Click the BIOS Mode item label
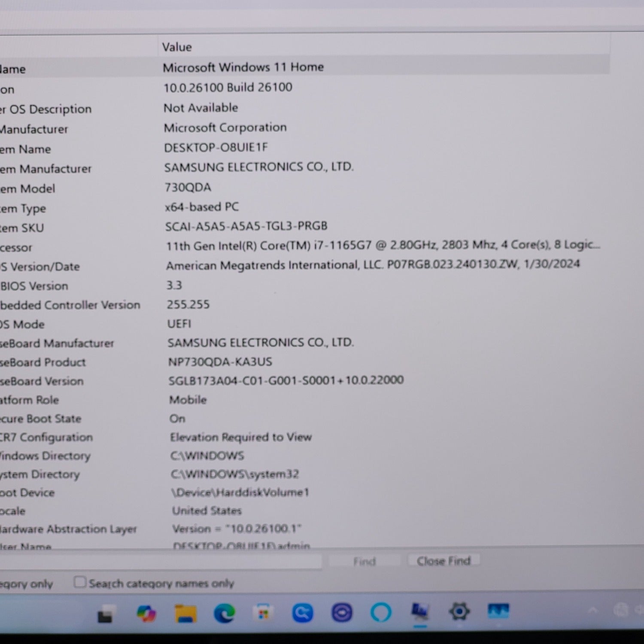 pos(22,325)
